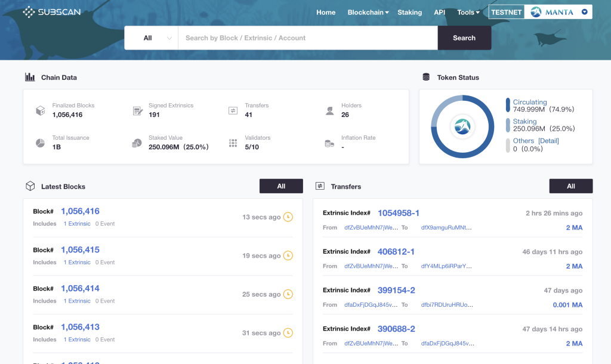
Task: Click the Total Issuance pie icon
Action: click(x=41, y=143)
